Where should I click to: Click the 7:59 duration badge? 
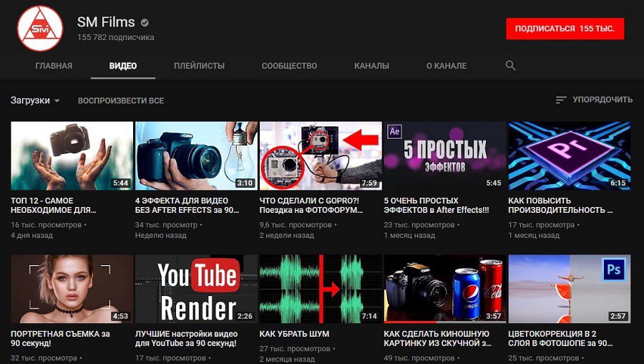pyautogui.click(x=369, y=183)
